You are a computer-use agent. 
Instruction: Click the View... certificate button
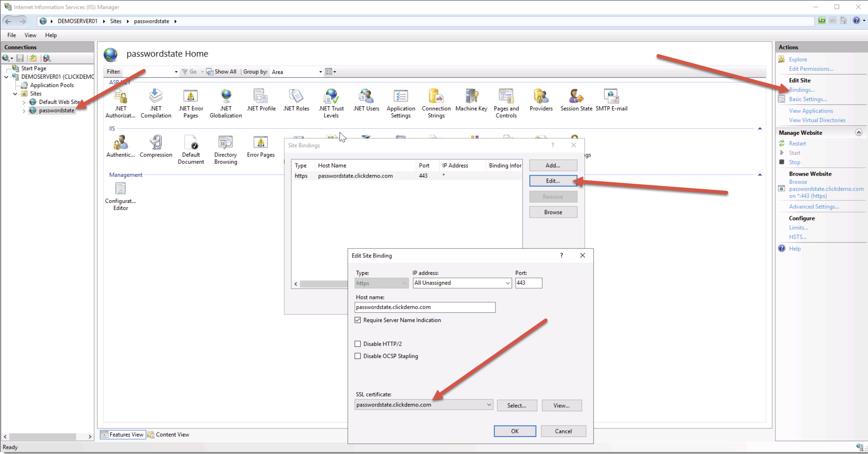(x=562, y=405)
